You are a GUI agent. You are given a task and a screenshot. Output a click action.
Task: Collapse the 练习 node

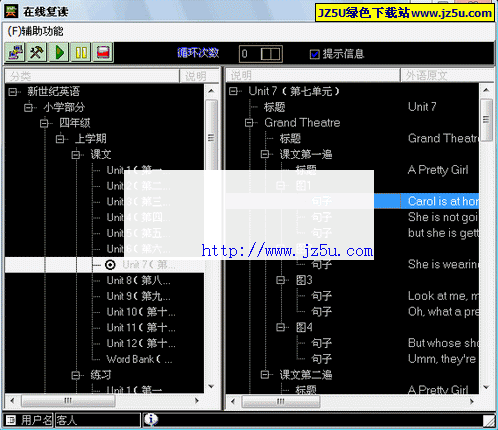[x=76, y=375]
